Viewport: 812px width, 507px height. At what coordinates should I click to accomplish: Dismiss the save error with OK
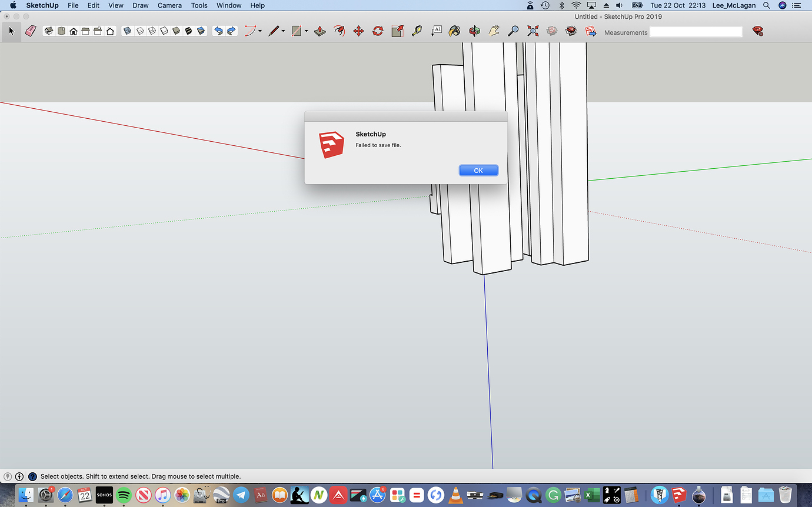coord(478,170)
